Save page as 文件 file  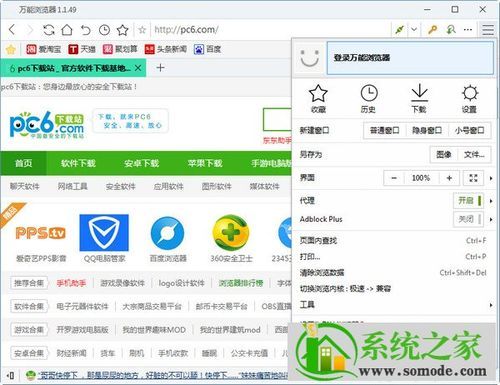pyautogui.click(x=474, y=154)
